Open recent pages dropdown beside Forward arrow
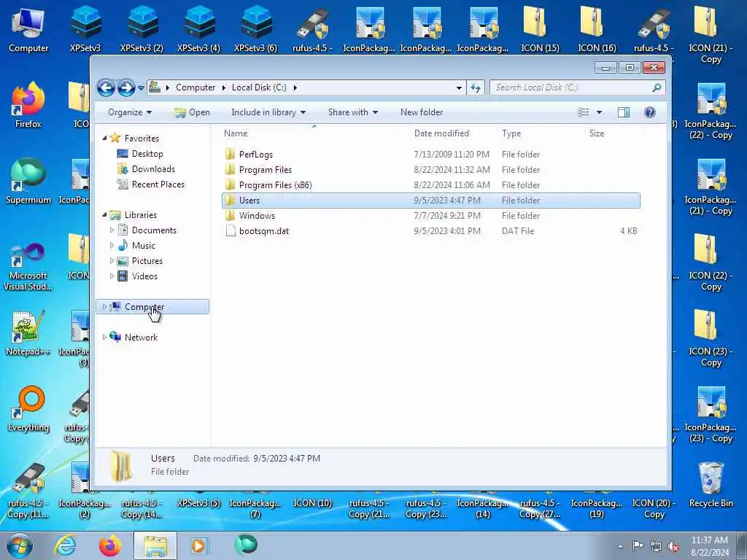This screenshot has width=747, height=560. 141,88
